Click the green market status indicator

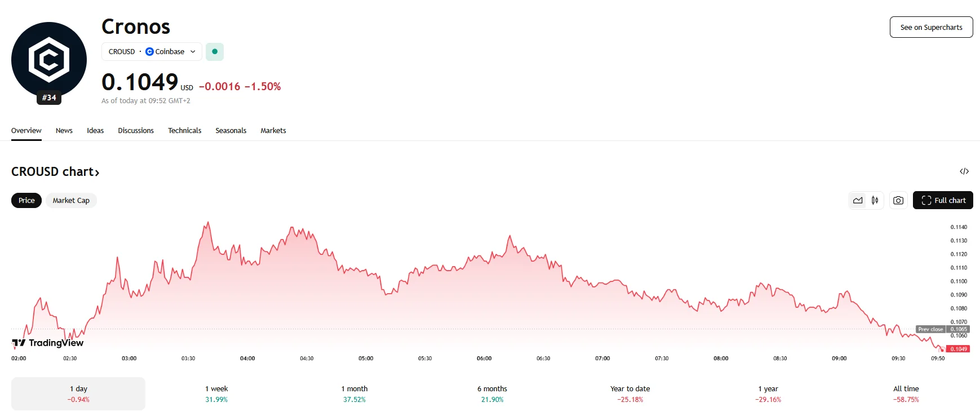(215, 52)
